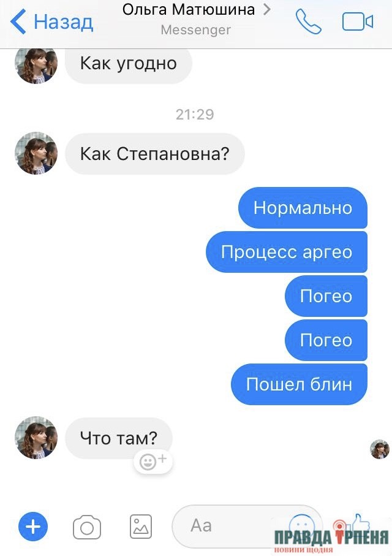Viewport: 392px width, 556px height.
Task: Tap the Ольга Матюшина name header
Action: pos(189,10)
